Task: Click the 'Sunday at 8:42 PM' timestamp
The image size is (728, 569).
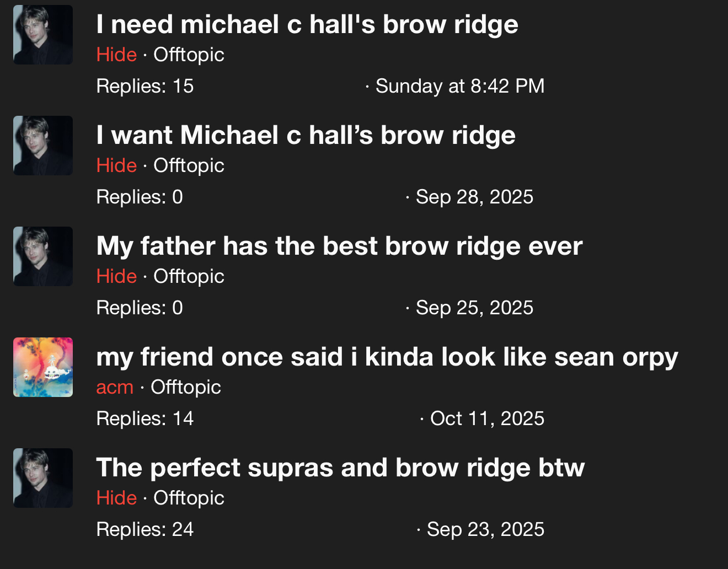Action: point(460,86)
